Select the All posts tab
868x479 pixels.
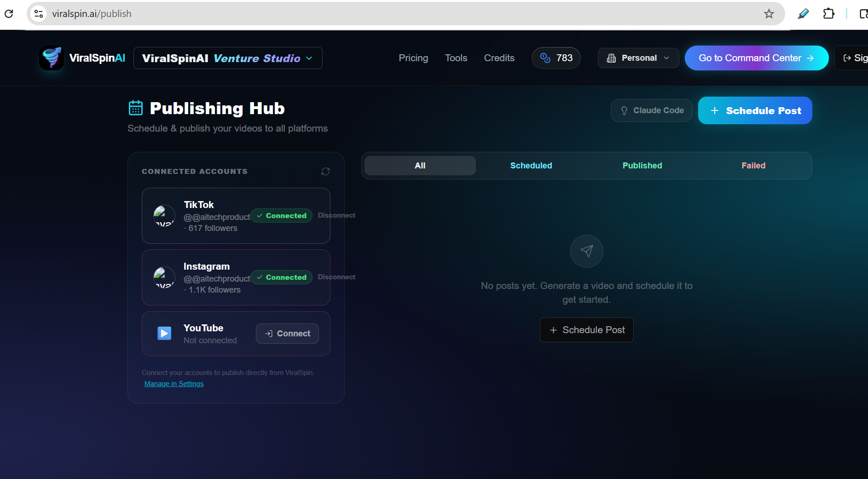[420, 166]
